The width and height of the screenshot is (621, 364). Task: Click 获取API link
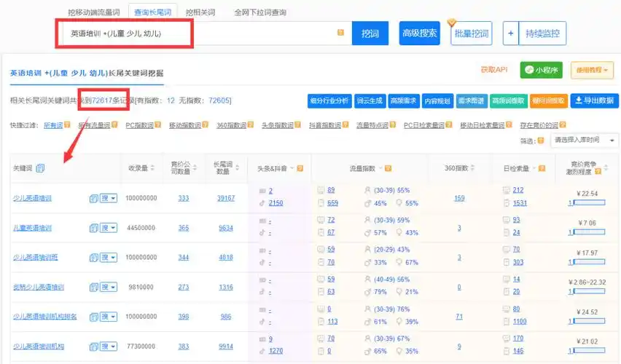point(494,70)
